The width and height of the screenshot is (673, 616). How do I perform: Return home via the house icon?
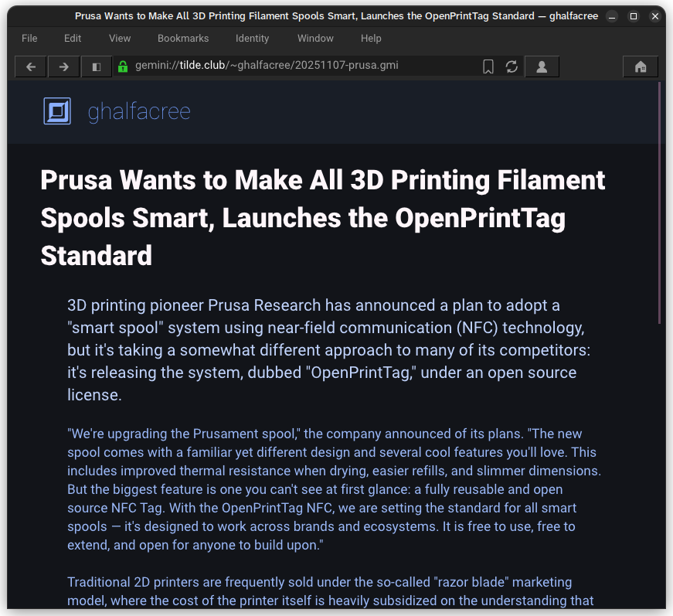640,66
